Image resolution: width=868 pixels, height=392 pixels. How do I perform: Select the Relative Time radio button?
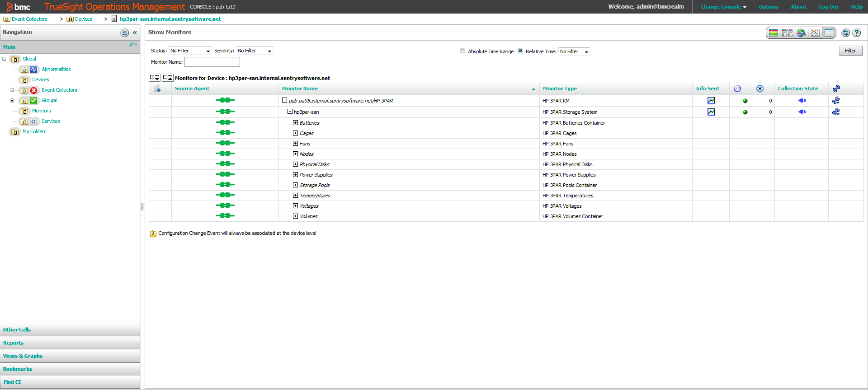(x=520, y=51)
